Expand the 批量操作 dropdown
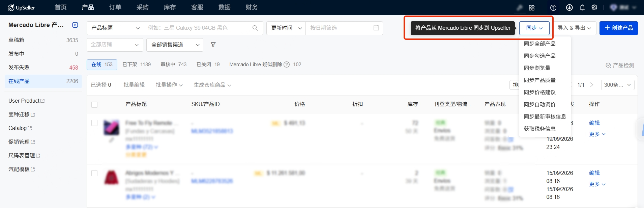 coord(169,85)
